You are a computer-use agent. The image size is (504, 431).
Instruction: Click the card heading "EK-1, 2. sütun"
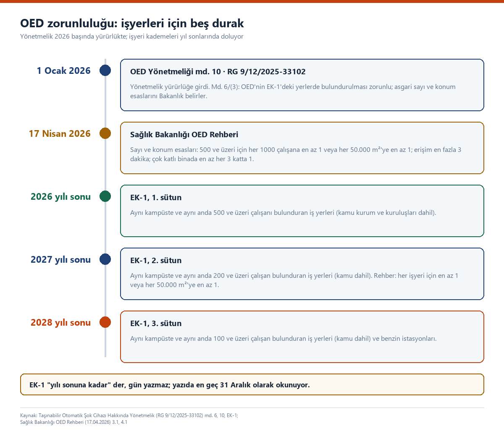pyautogui.click(x=156, y=261)
